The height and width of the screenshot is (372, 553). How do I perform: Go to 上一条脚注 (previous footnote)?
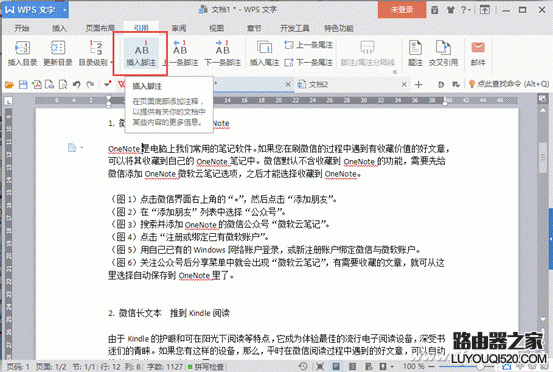[x=180, y=53]
